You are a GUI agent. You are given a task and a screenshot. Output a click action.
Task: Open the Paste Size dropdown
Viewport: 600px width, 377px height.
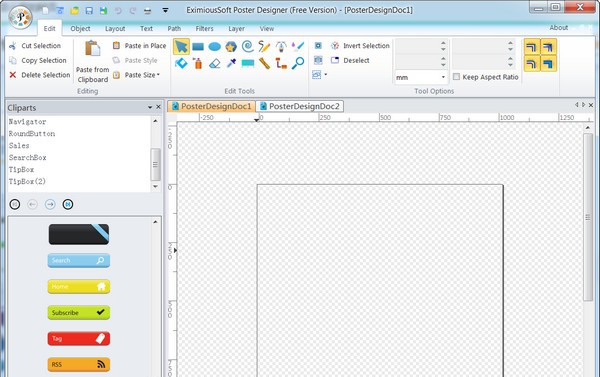[136, 75]
